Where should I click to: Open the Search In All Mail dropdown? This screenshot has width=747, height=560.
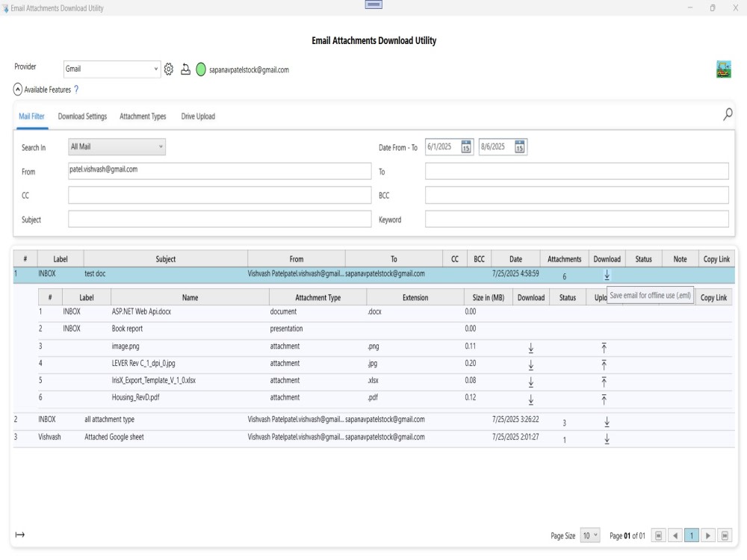pyautogui.click(x=117, y=146)
